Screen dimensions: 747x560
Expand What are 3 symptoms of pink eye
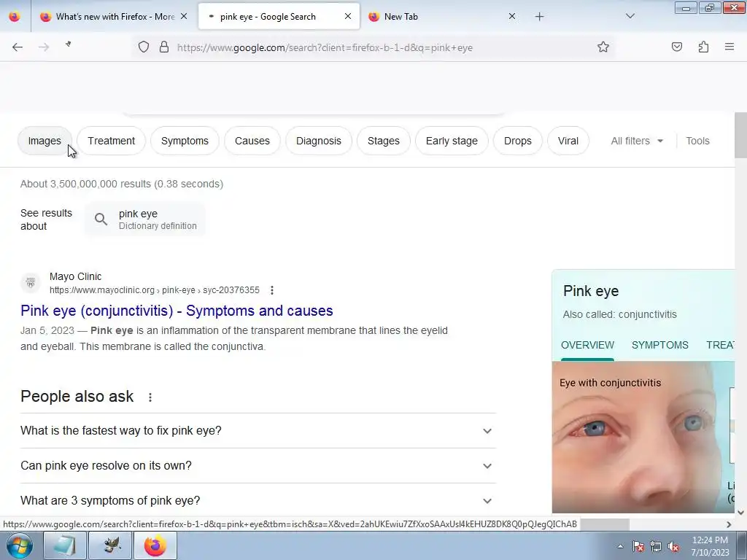(258, 500)
